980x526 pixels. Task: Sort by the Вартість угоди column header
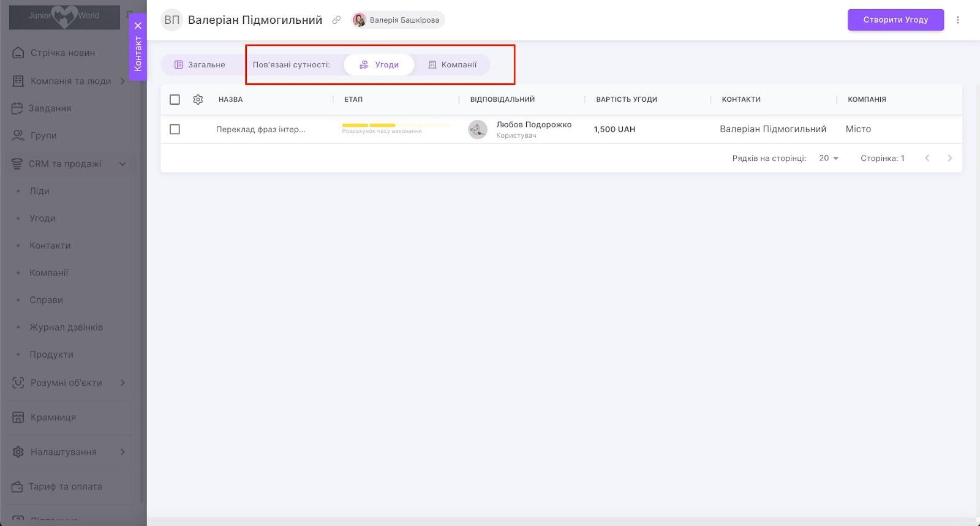[x=627, y=99]
